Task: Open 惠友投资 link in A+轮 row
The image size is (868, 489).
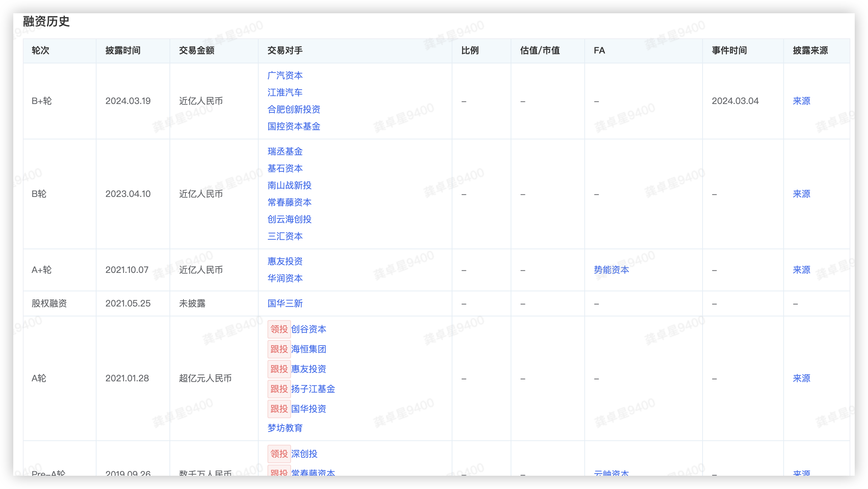Action: pos(285,261)
